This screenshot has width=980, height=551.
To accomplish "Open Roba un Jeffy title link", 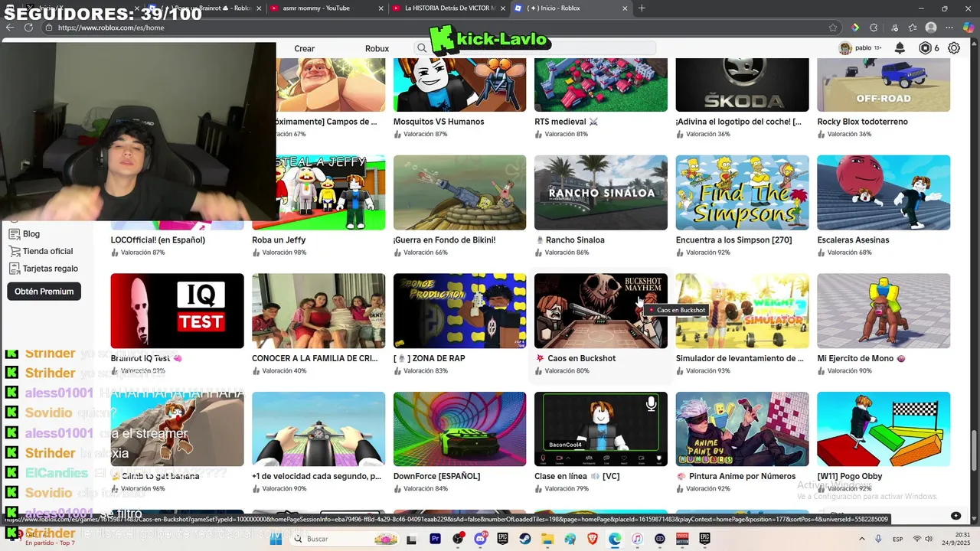I will pyautogui.click(x=279, y=240).
